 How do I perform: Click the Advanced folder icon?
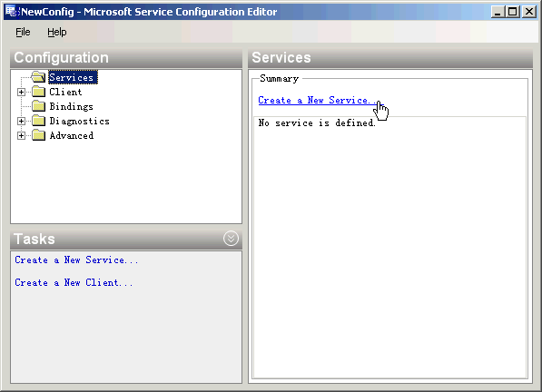[x=38, y=135]
